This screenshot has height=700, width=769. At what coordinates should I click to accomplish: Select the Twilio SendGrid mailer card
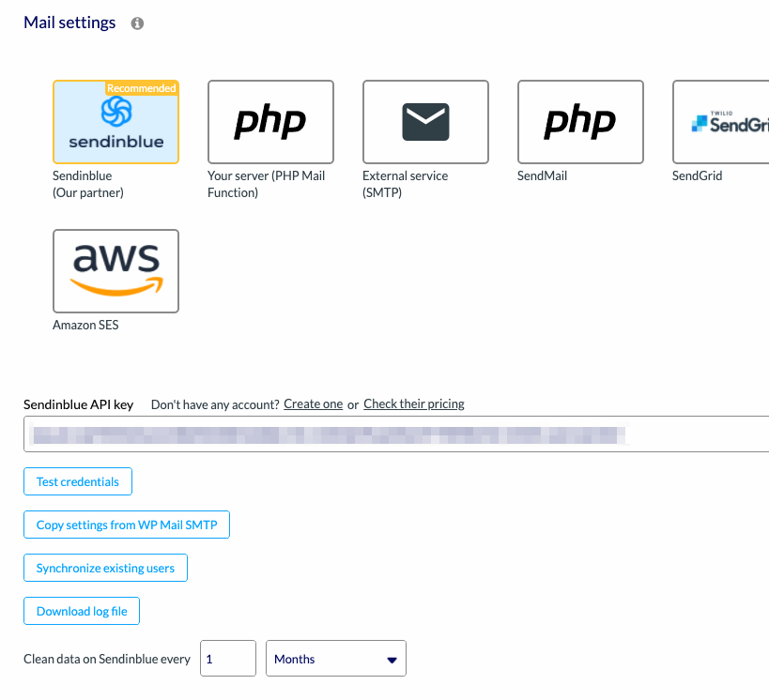click(720, 122)
